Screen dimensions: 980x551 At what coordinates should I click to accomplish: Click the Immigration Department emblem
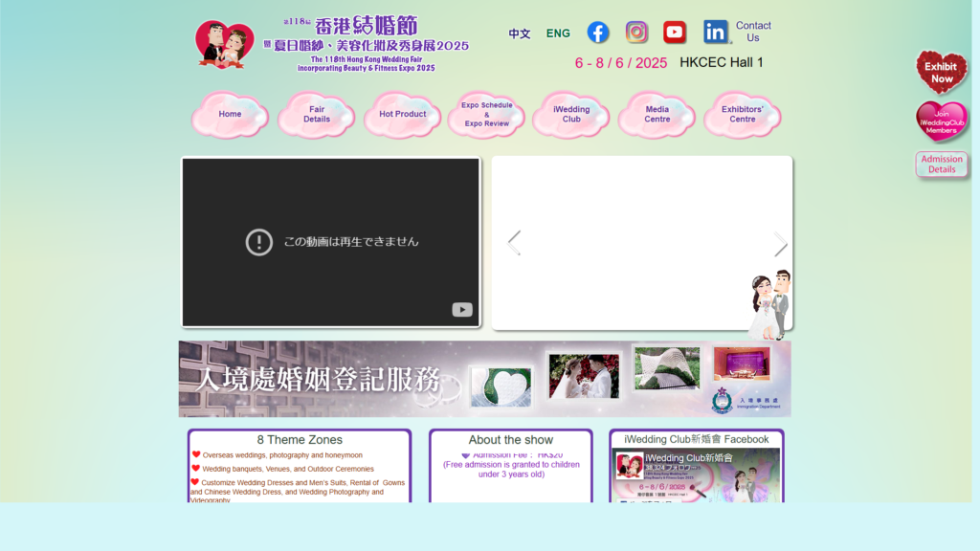coord(722,401)
